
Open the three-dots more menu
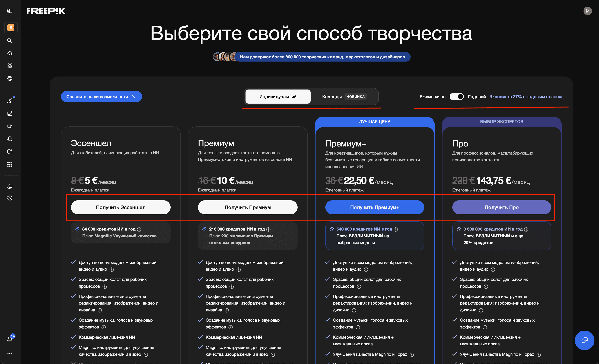10,353
